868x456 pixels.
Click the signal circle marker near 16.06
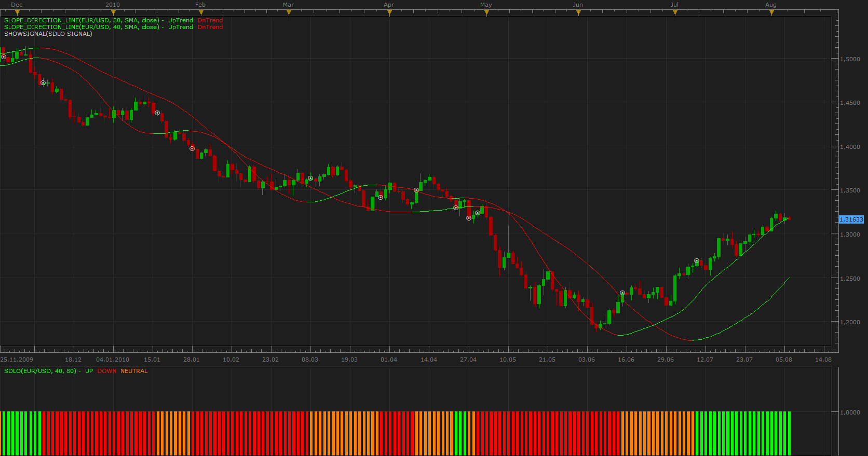click(622, 293)
